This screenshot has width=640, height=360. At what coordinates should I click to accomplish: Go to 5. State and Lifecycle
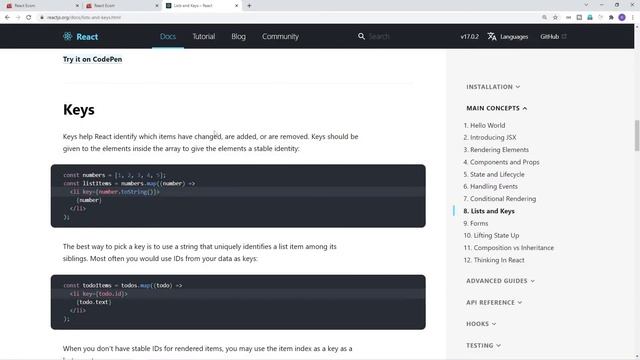pyautogui.click(x=494, y=174)
